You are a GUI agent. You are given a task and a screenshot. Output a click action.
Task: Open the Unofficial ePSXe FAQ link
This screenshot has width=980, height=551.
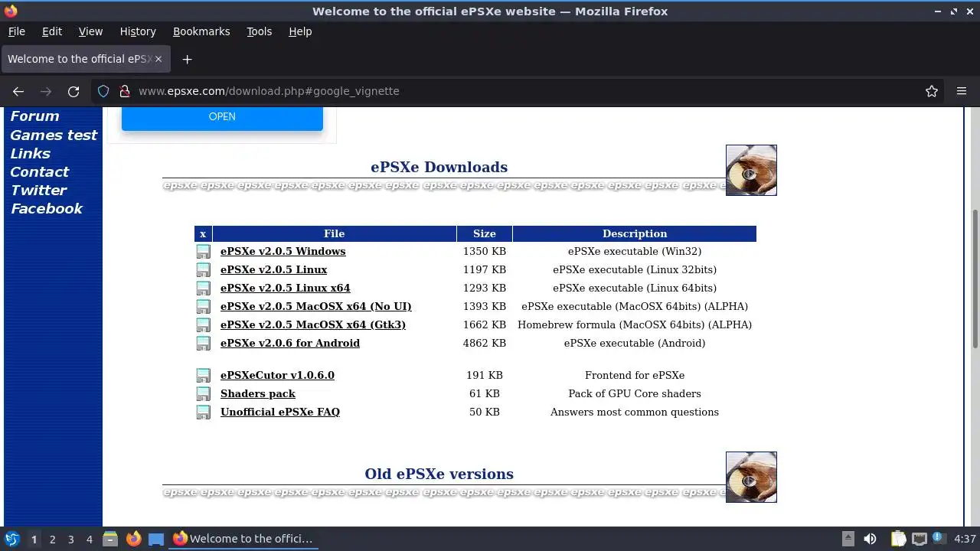point(279,412)
